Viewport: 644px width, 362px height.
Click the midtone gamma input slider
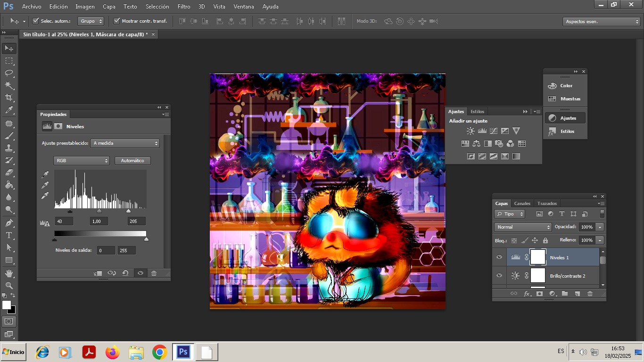coord(99,211)
